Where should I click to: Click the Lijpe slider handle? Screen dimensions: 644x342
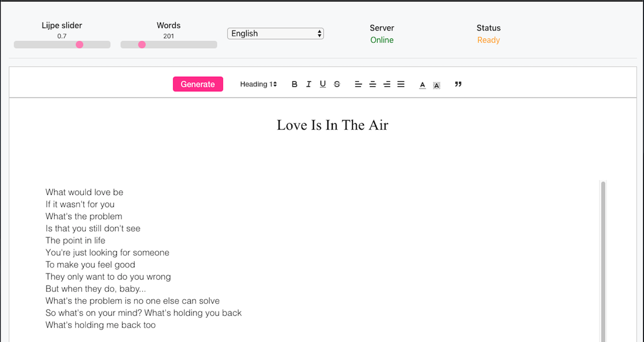point(79,44)
